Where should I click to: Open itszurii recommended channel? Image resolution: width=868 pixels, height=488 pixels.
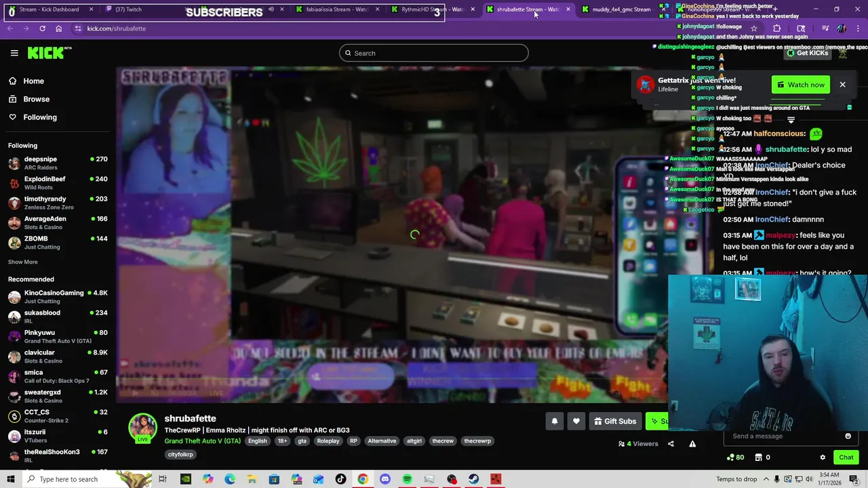pos(58,435)
